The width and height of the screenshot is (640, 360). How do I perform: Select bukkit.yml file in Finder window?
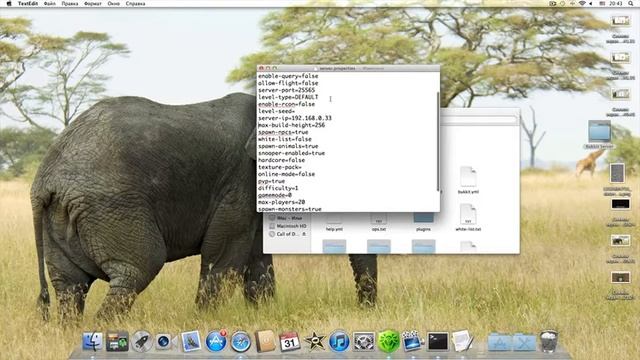tap(468, 180)
